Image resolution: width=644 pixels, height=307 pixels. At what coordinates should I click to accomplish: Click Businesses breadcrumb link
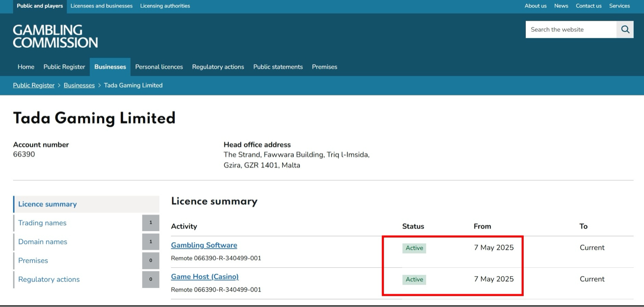79,85
